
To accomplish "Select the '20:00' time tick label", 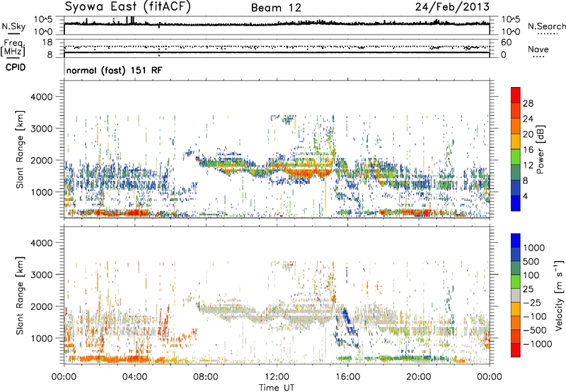I will point(418,377).
